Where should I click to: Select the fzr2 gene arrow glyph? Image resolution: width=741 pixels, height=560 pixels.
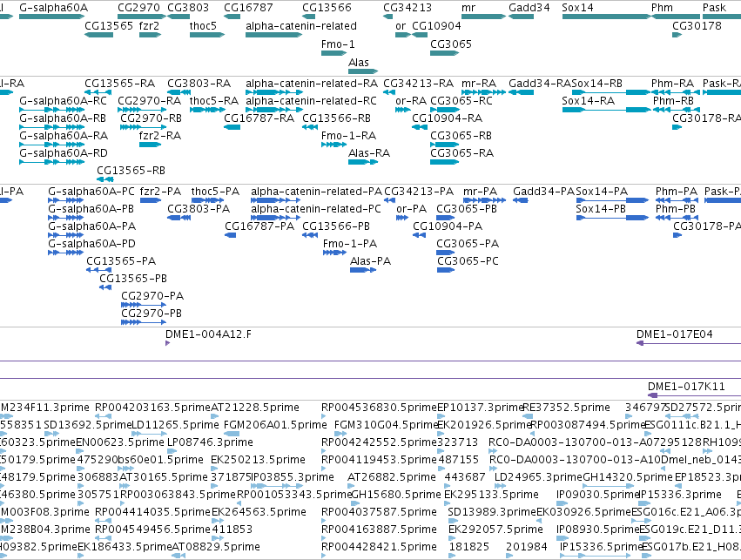pos(151,35)
